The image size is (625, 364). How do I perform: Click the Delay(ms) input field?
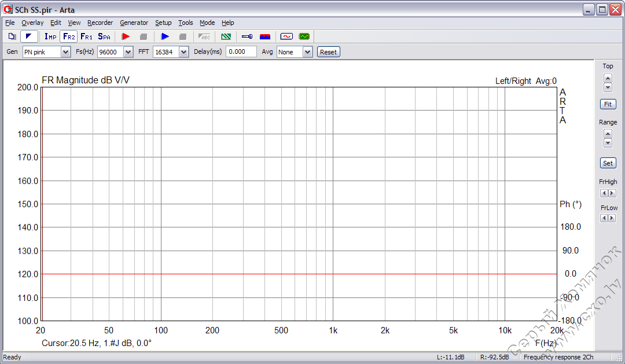point(241,52)
